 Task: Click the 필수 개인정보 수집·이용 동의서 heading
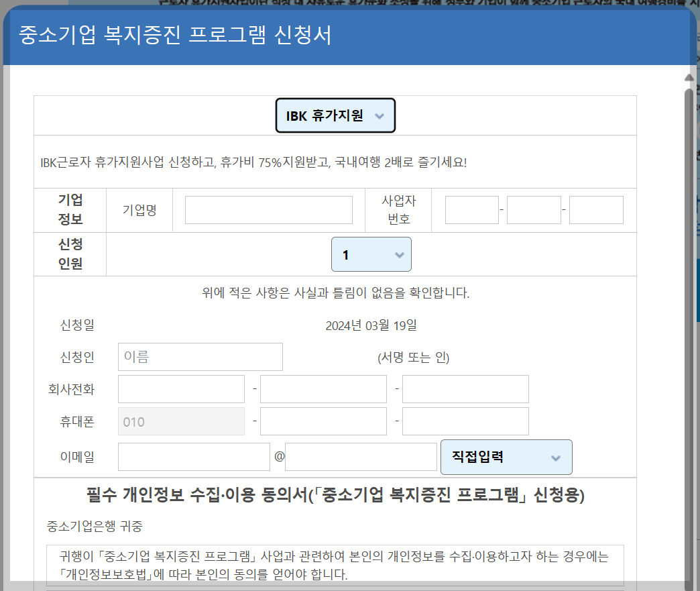pyautogui.click(x=335, y=495)
